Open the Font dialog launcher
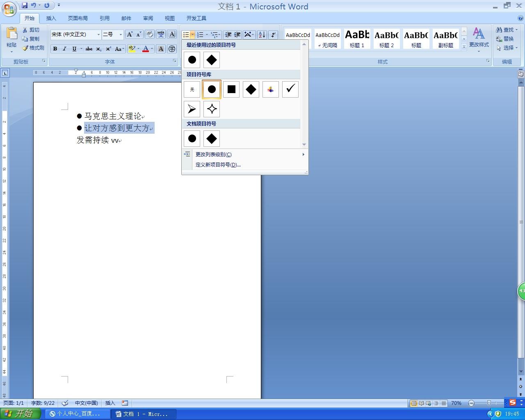The height and width of the screenshot is (420, 525). pos(174,61)
